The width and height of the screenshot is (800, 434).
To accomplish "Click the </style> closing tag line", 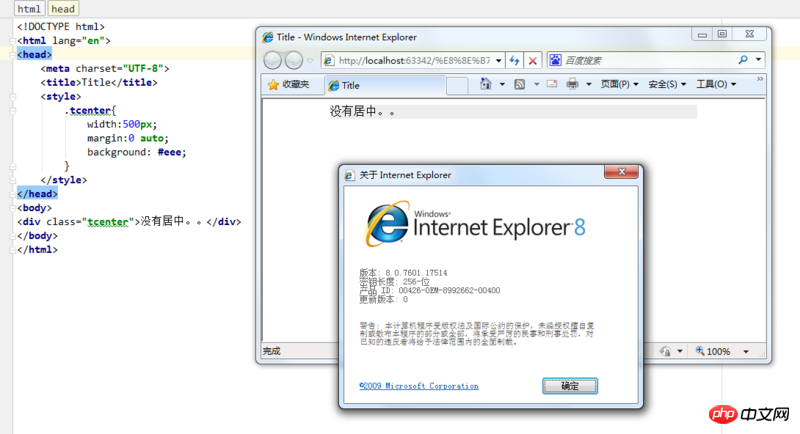I will tap(64, 180).
